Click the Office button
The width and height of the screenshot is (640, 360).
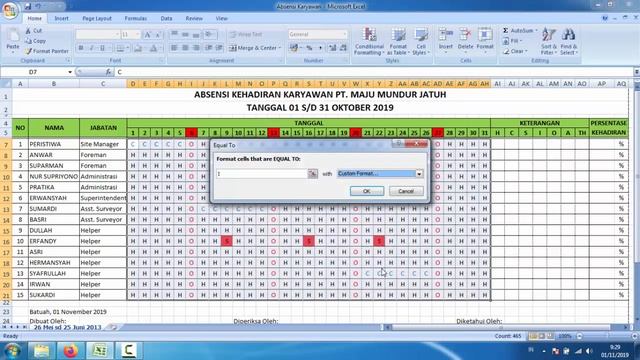[x=10, y=10]
